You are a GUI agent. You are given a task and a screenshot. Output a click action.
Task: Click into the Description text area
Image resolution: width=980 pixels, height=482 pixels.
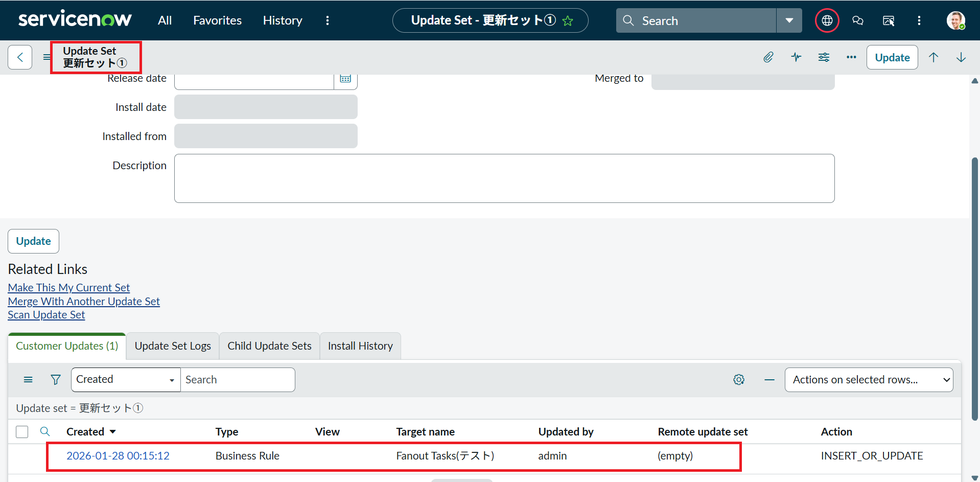[504, 178]
